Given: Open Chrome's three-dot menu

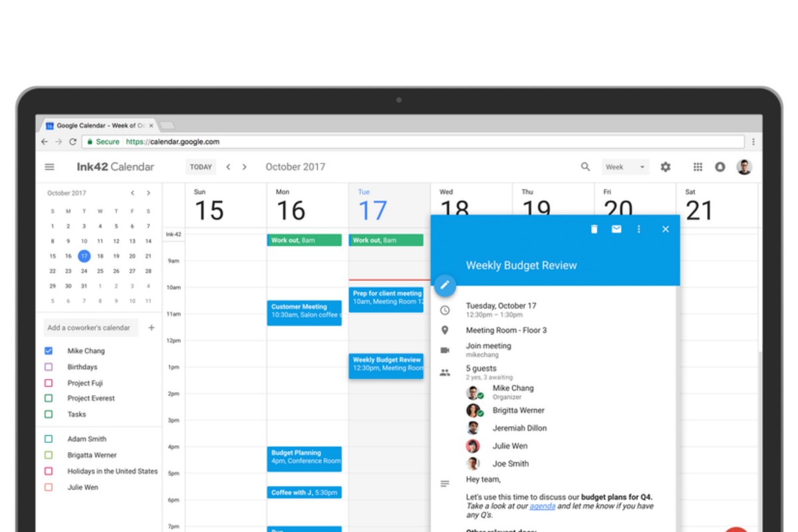Looking at the screenshot, I should pos(753,142).
